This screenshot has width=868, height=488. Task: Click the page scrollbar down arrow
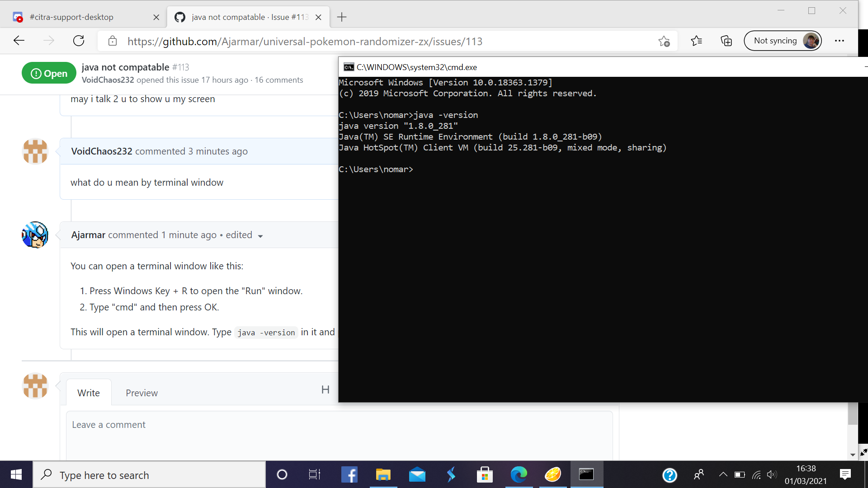tap(853, 455)
